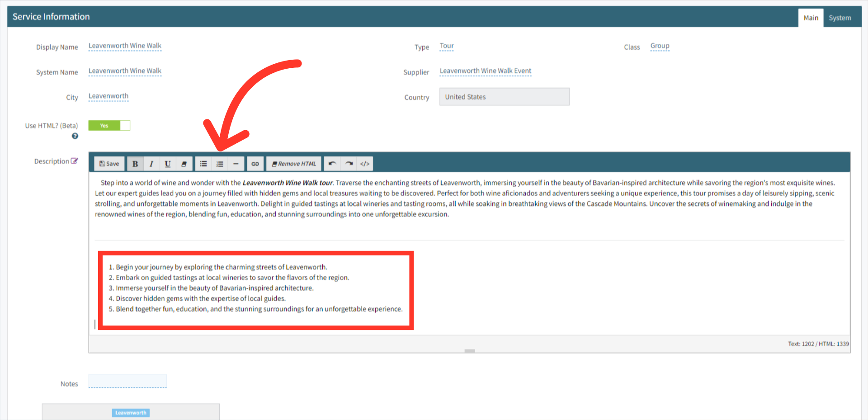Screen dimensions: 868x420
Task: Redo the last undone change
Action: pyautogui.click(x=349, y=164)
